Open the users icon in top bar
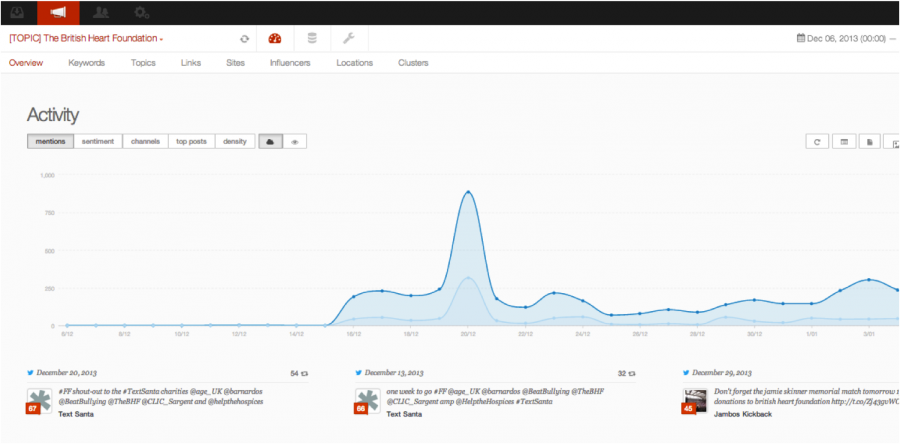Viewport: 900px width, 444px height. 101,12
